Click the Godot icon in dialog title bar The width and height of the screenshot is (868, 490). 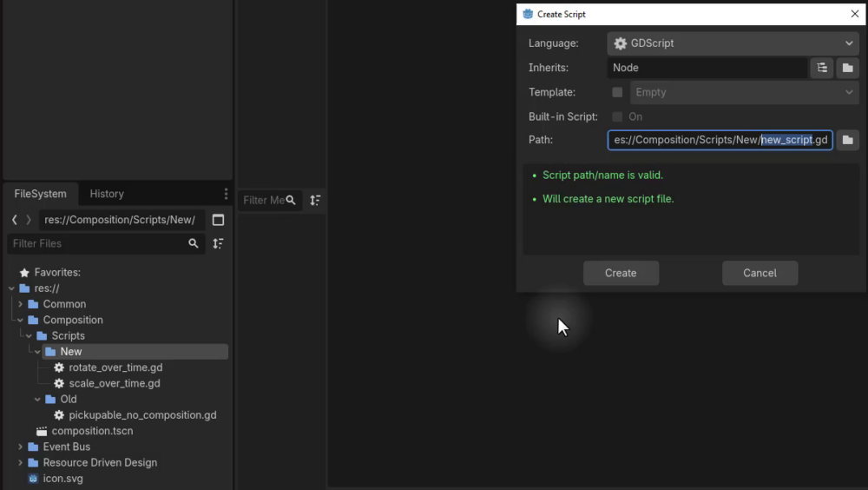(528, 14)
